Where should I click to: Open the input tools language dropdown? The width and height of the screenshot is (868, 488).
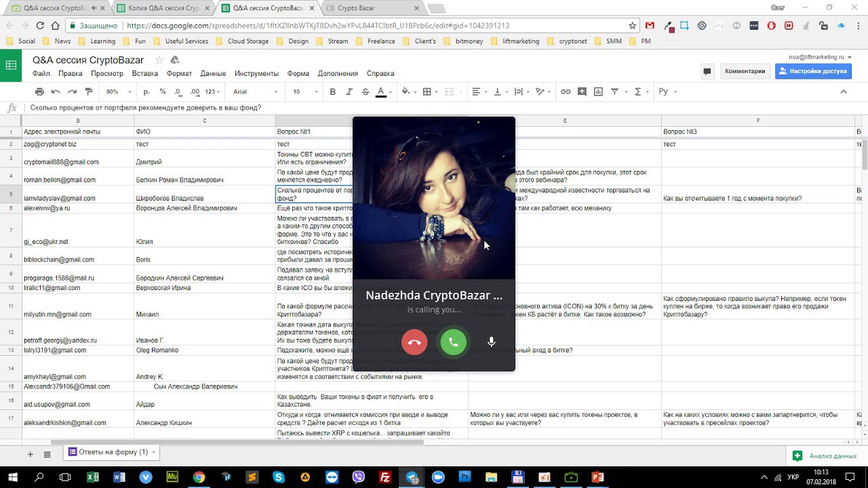point(668,91)
